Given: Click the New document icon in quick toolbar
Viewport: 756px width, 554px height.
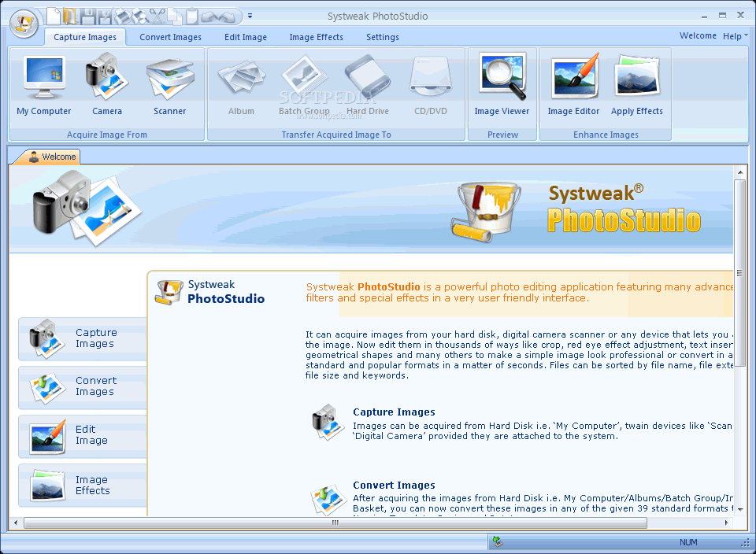Looking at the screenshot, I should 53,16.
